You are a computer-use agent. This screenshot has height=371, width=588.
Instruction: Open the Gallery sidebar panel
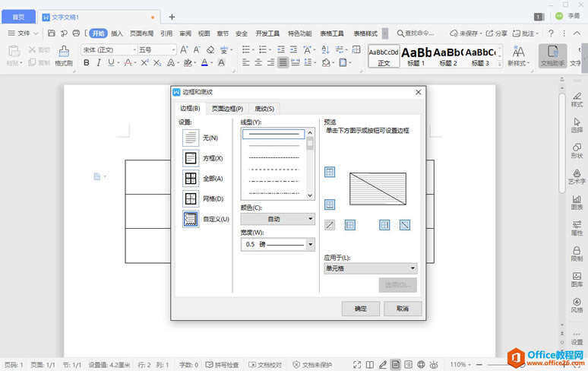click(577, 280)
